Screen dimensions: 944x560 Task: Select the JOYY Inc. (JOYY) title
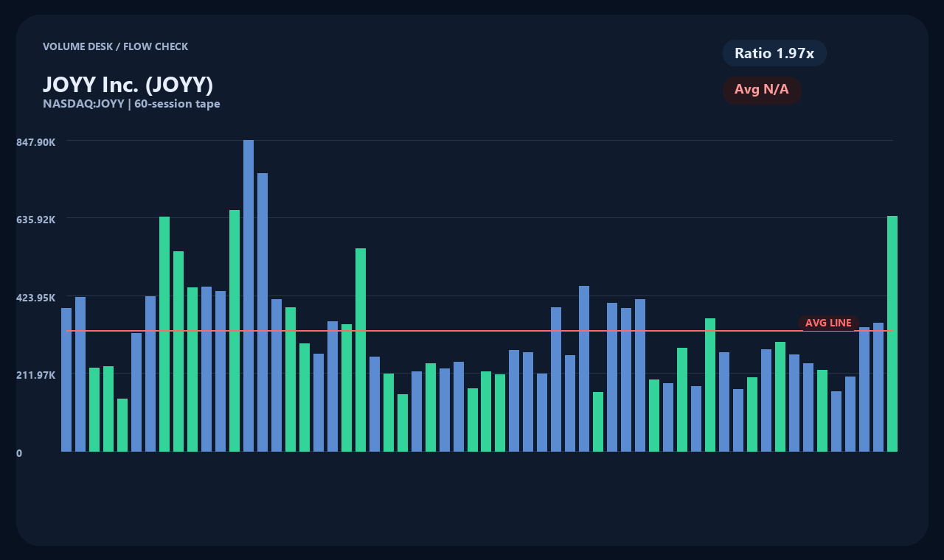(x=128, y=85)
